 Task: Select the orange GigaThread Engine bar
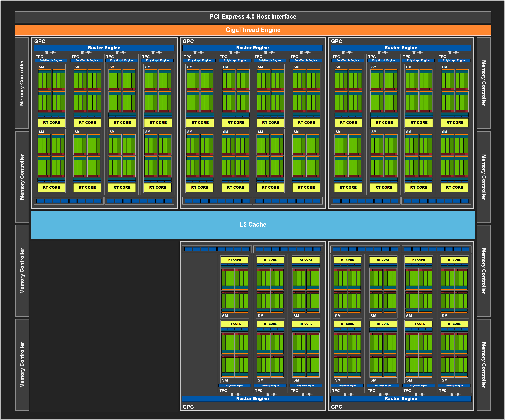pyautogui.click(x=253, y=30)
